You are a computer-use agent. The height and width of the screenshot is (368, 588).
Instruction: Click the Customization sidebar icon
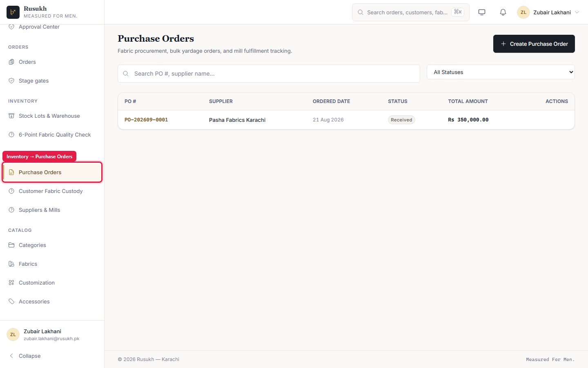point(11,283)
